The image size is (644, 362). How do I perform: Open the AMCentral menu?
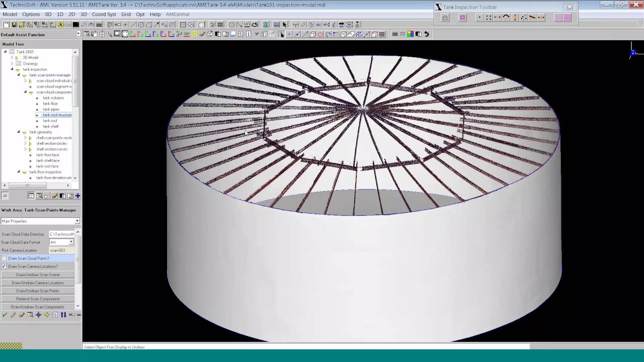pyautogui.click(x=178, y=14)
